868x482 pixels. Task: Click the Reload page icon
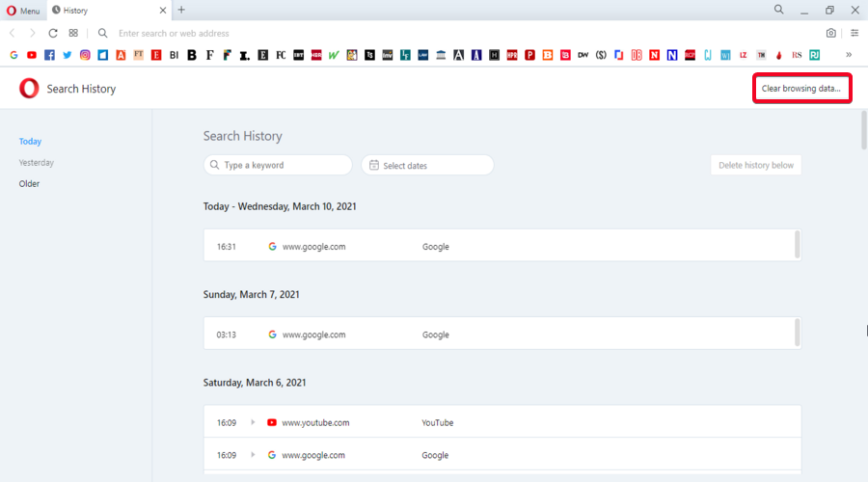[53, 33]
